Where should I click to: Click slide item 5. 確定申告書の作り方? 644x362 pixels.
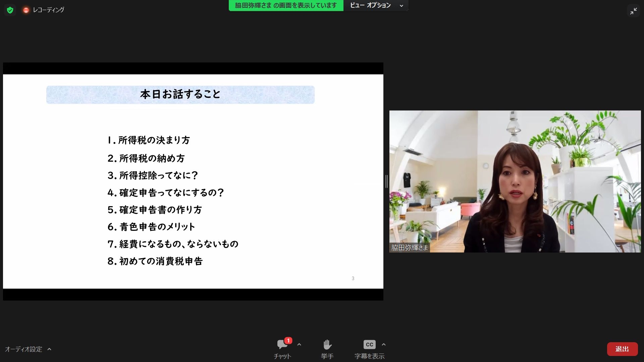coord(155,210)
